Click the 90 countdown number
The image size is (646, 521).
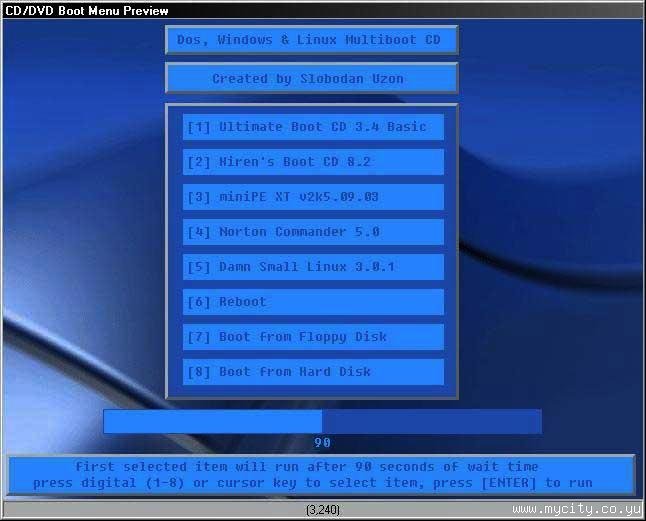[x=323, y=443]
